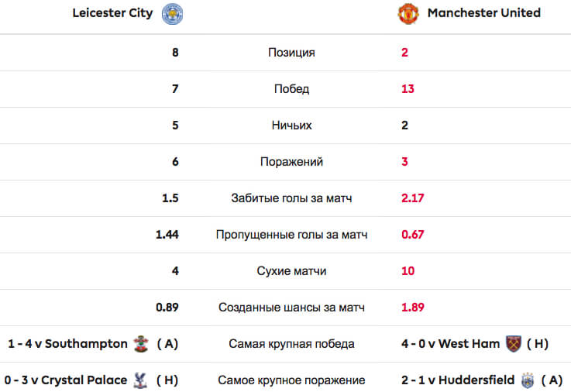571x392 pixels.
Task: Click the Позиция row label
Action: click(291, 53)
